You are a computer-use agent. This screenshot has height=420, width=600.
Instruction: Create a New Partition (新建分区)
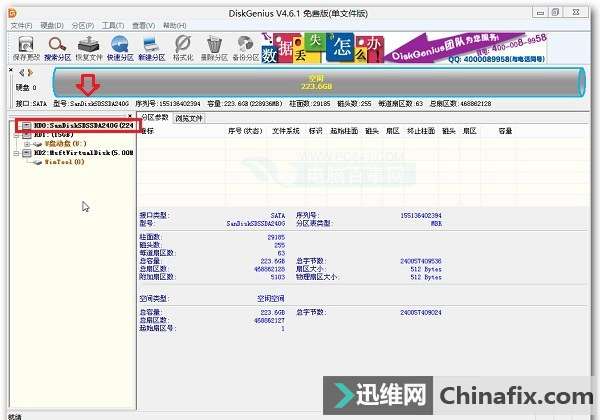[x=152, y=49]
